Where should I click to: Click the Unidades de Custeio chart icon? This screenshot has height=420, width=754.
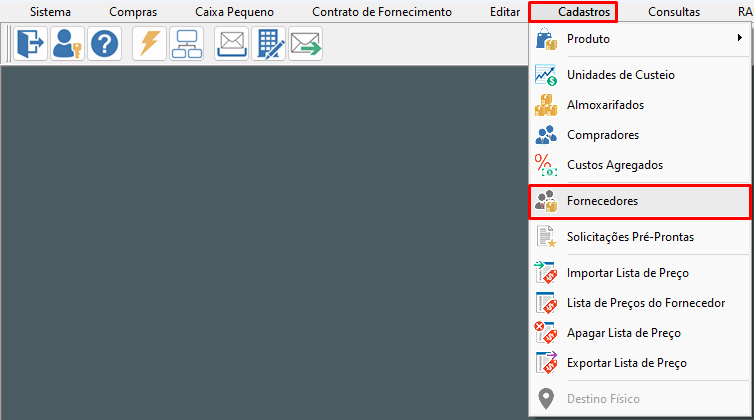tap(546, 75)
